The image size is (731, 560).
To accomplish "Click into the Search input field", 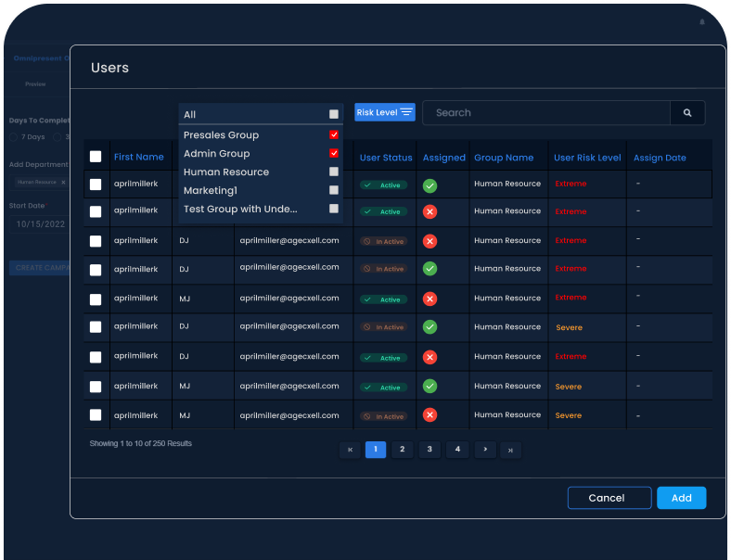I will pyautogui.click(x=547, y=113).
